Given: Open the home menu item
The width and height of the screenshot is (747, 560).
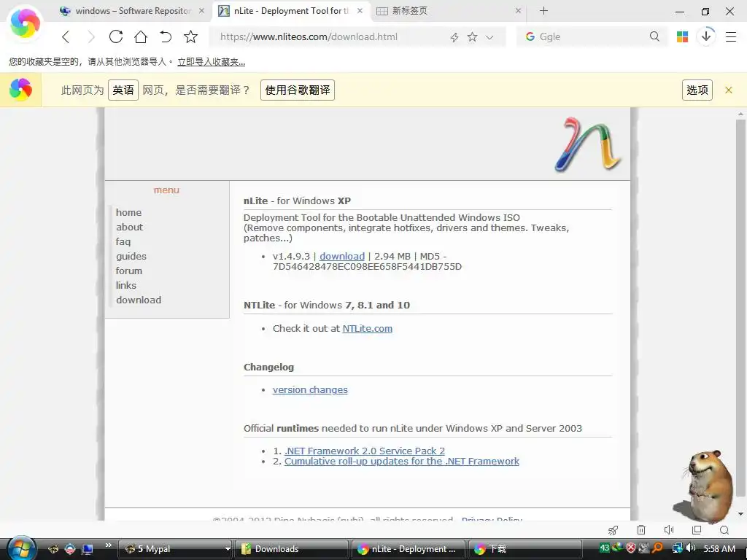Looking at the screenshot, I should (128, 212).
